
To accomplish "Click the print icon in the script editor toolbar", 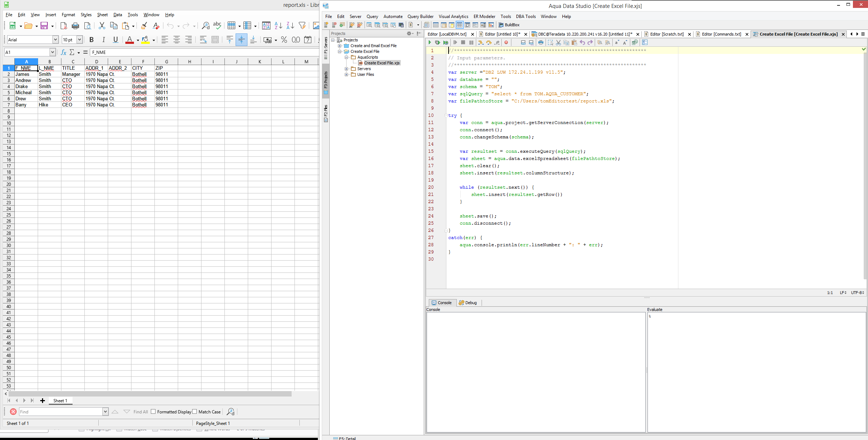I will [x=540, y=42].
